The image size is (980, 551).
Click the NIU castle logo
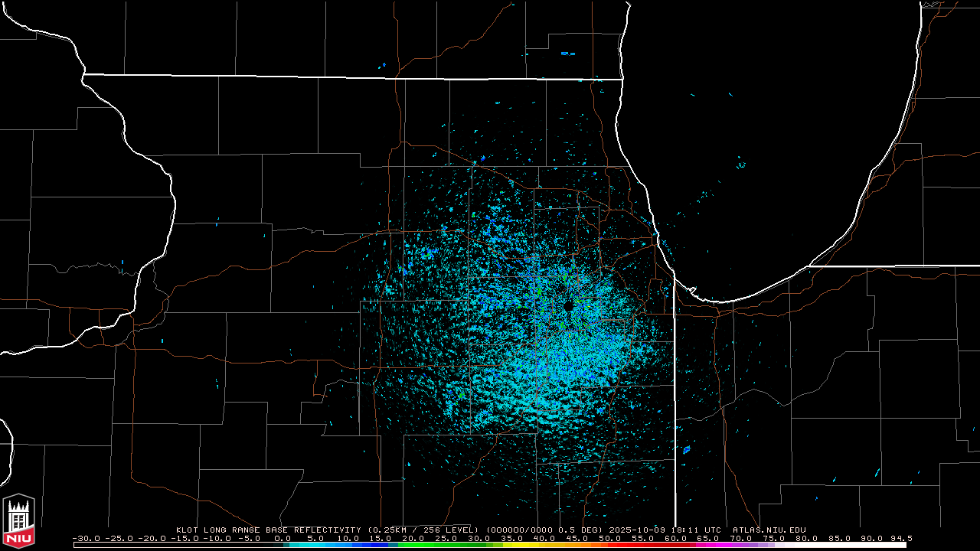[x=18, y=522]
